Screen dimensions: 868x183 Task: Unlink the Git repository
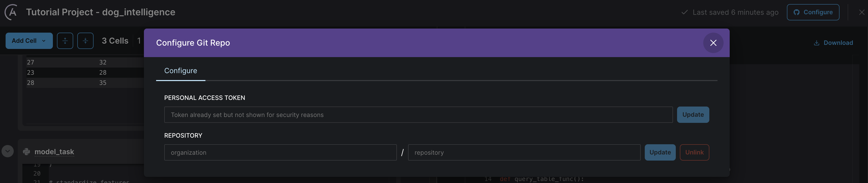coord(694,152)
